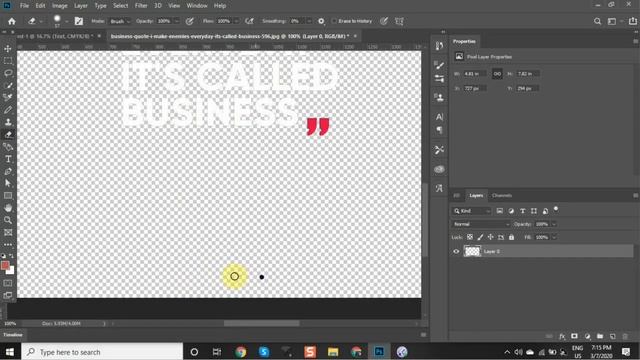Open the layer filter Kind dropdown
This screenshot has height=360, width=640.
coord(472,211)
